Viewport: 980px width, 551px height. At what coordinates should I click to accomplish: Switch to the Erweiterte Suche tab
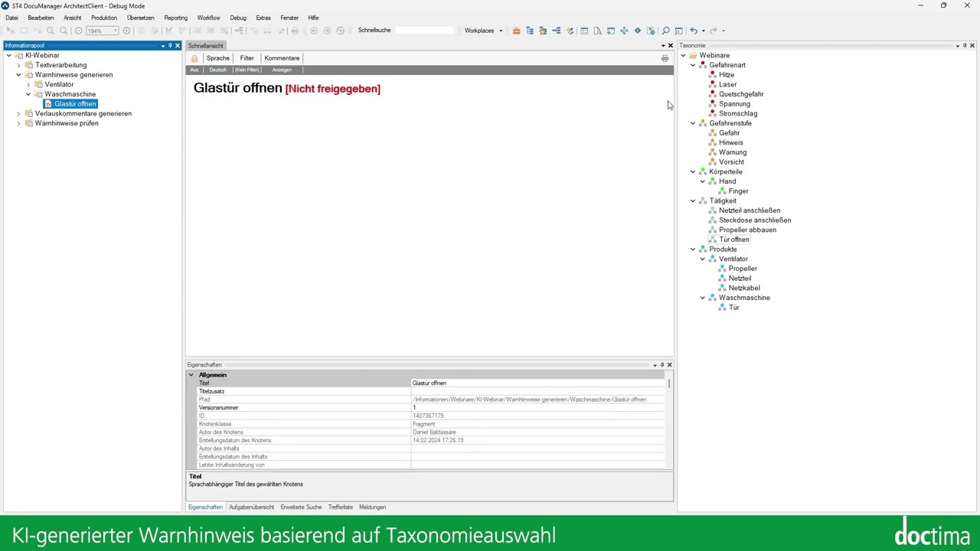pyautogui.click(x=301, y=507)
